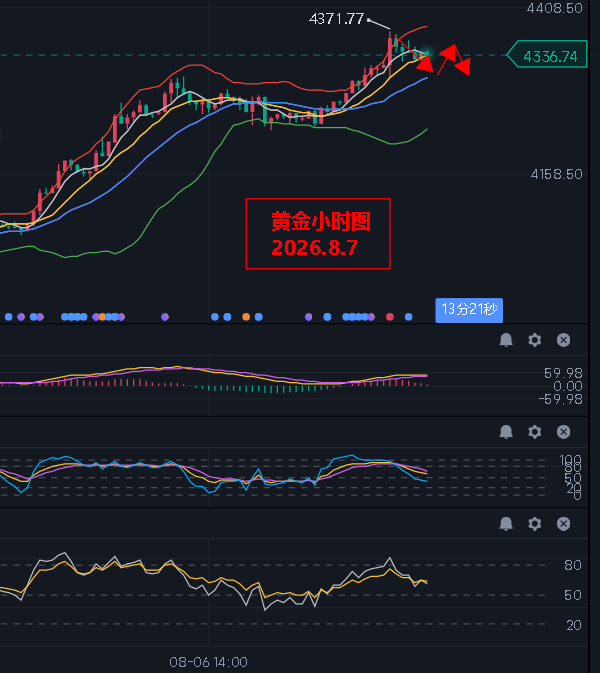Click RSI scale label 50
Screen dimensions: 600x673
pyautogui.click(x=573, y=595)
